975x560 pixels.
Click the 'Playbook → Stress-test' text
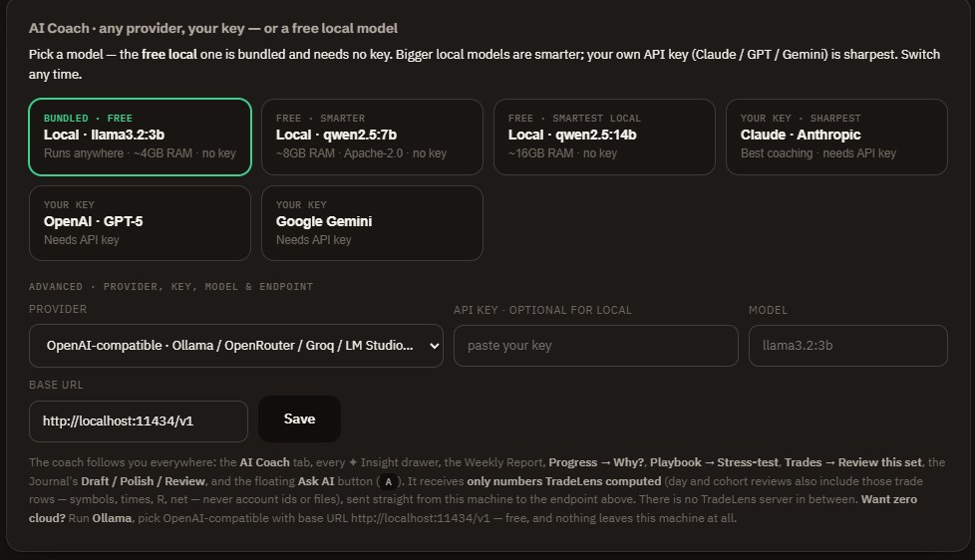tap(714, 462)
